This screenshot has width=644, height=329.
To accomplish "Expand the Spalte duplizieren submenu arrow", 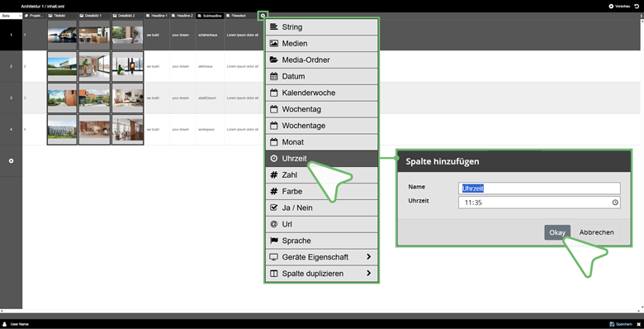I will (368, 273).
